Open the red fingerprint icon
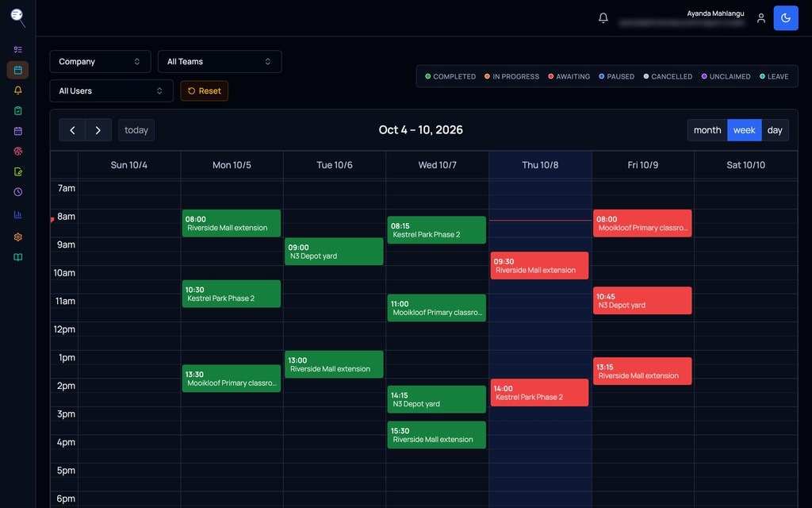The image size is (812, 508). point(18,152)
